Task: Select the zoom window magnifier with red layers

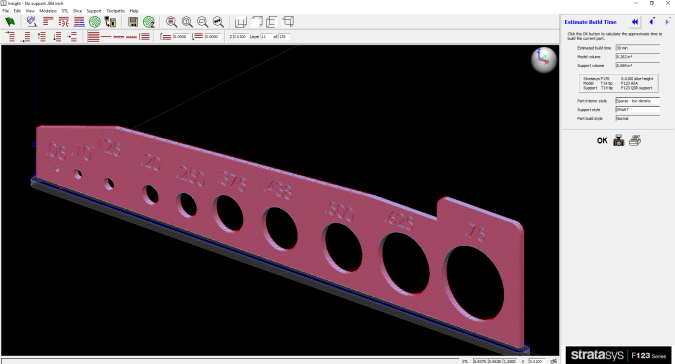Action: tap(171, 22)
